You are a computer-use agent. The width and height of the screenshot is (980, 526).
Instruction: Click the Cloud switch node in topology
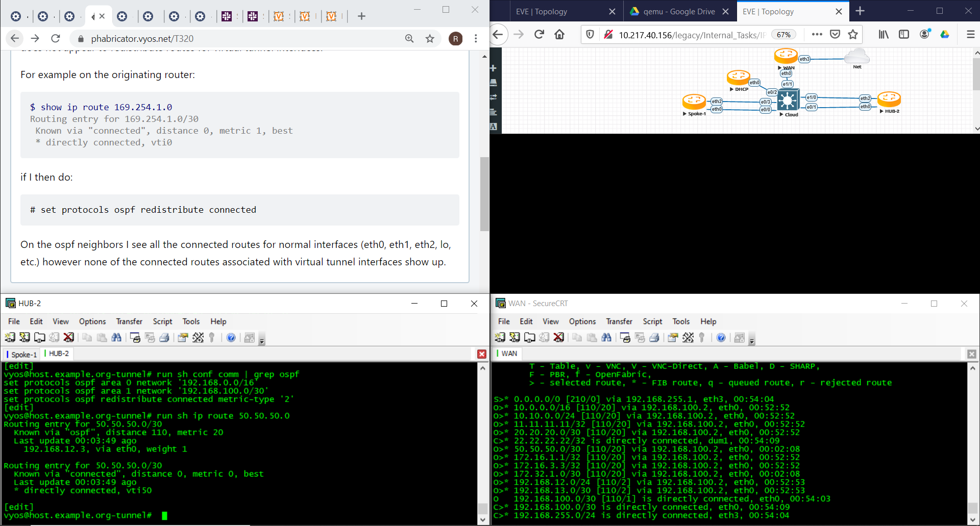tap(788, 100)
